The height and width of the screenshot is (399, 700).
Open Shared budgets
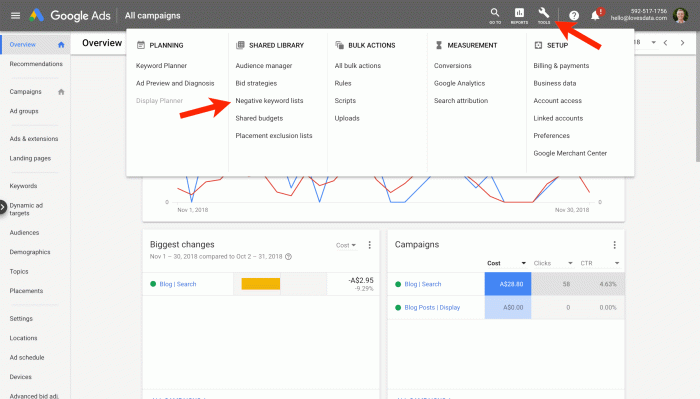[259, 118]
